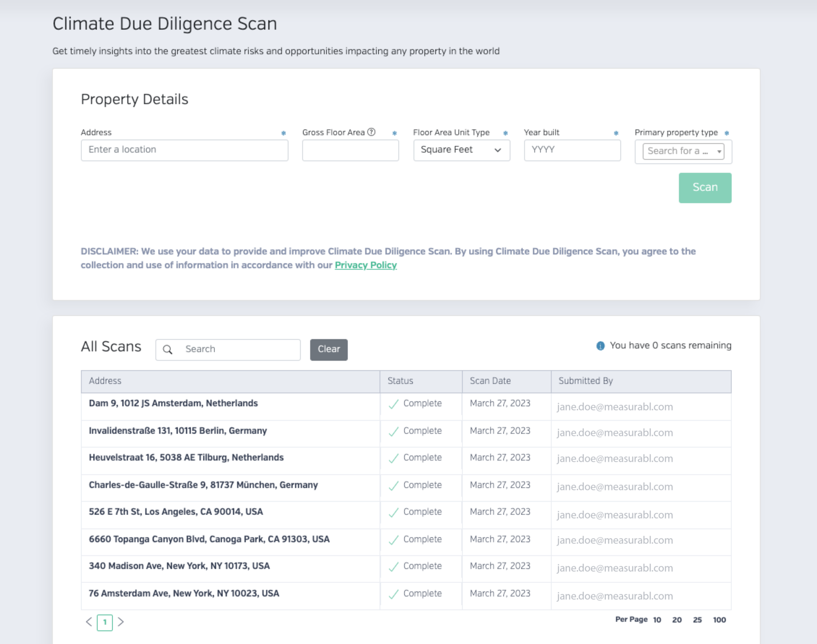
Task: Go to the next page arrow
Action: (x=121, y=622)
